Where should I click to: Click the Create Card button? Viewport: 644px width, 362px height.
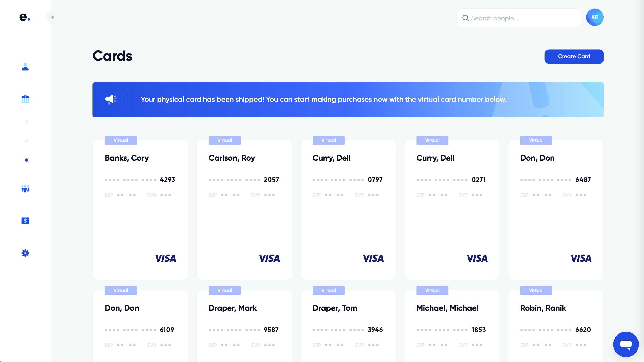574,56
